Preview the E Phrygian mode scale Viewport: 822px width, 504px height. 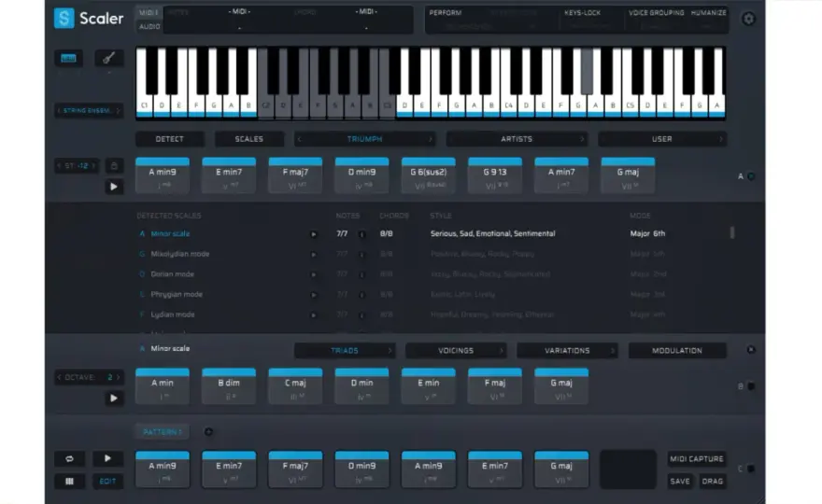[314, 295]
